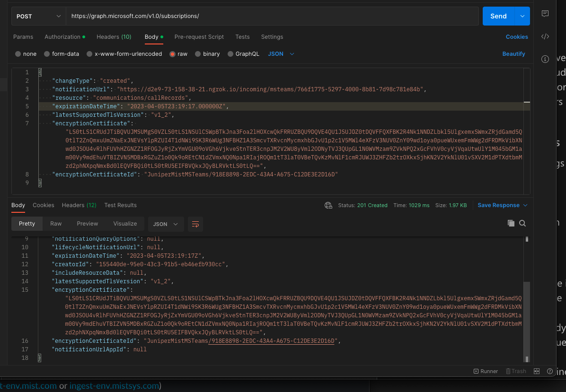This screenshot has height=392, width=566.
Task: Change the request body JSON format dropdown
Action: point(281,54)
